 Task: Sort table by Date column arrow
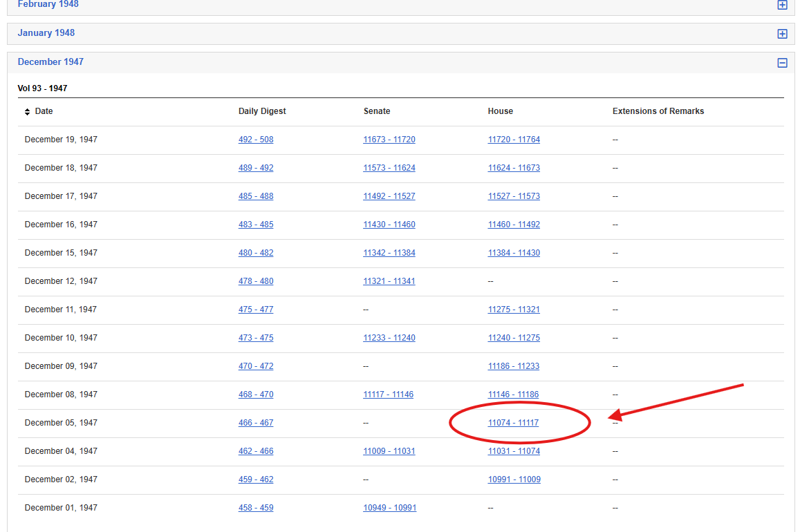[28, 112]
